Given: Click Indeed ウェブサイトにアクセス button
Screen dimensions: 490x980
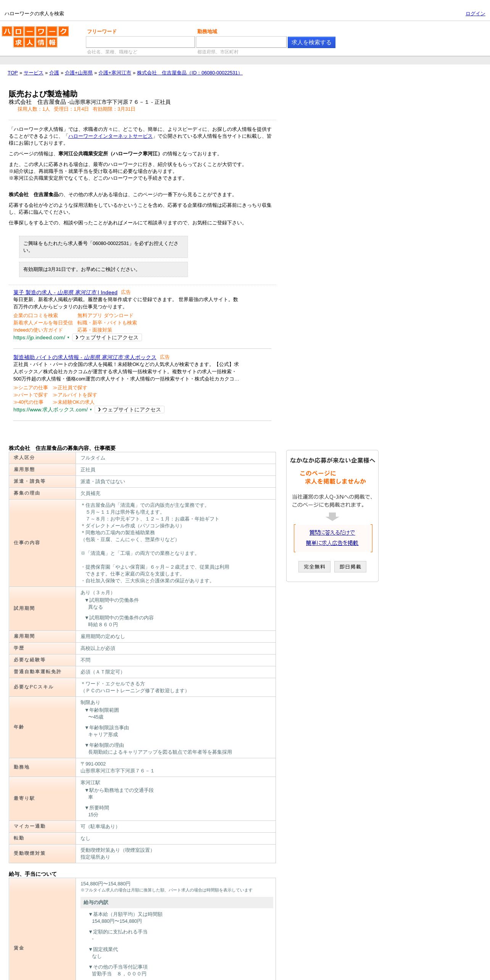Looking at the screenshot, I should pos(107,337).
